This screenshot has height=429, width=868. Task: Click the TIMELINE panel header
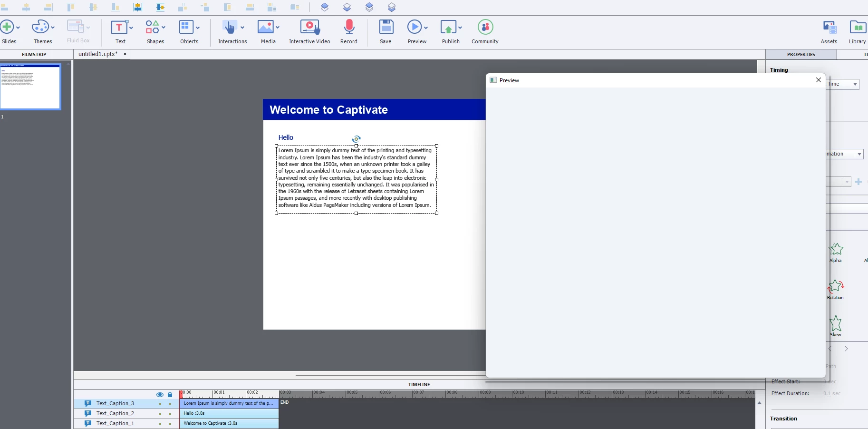[x=419, y=384]
